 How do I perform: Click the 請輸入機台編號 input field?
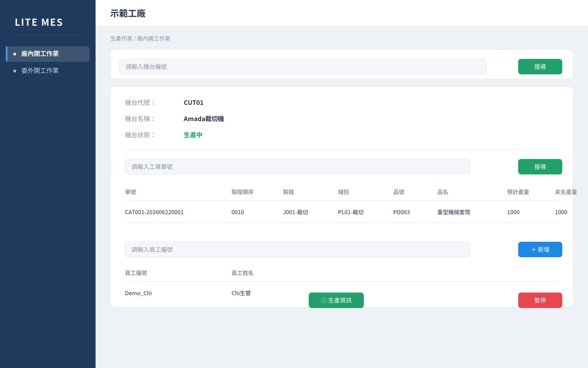[302, 67]
